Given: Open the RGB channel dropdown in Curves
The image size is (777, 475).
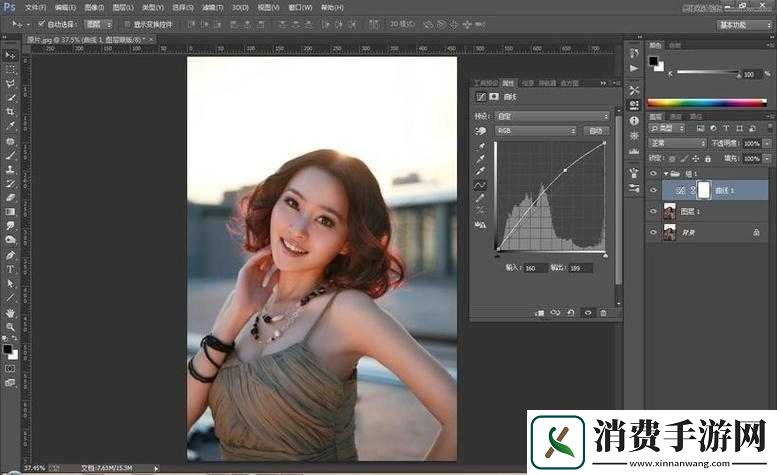Looking at the screenshot, I should [x=536, y=131].
